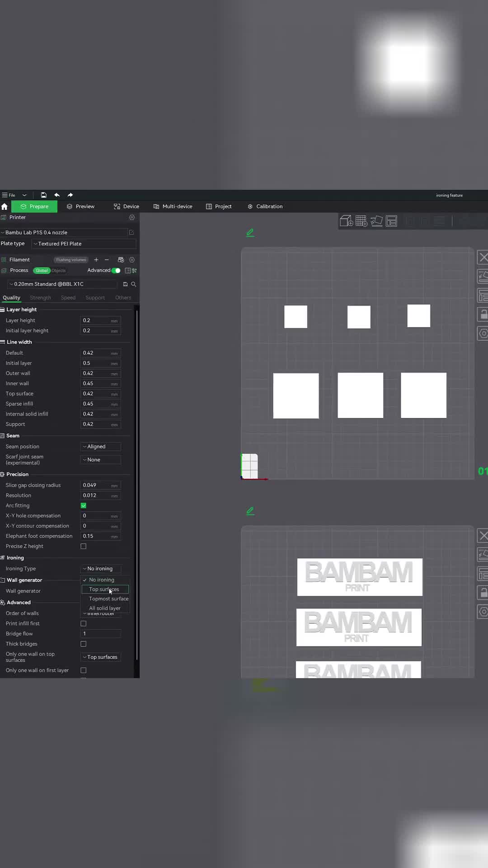Click the first plate's settings hexagon icon
Viewport: 488px width, 868px height.
483,334
